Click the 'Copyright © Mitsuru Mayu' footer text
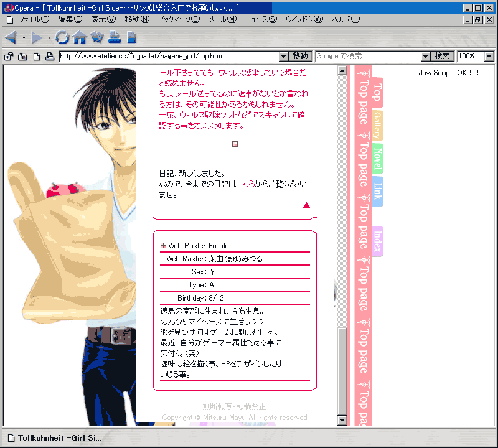This screenshot has height=448, width=498. [235, 418]
